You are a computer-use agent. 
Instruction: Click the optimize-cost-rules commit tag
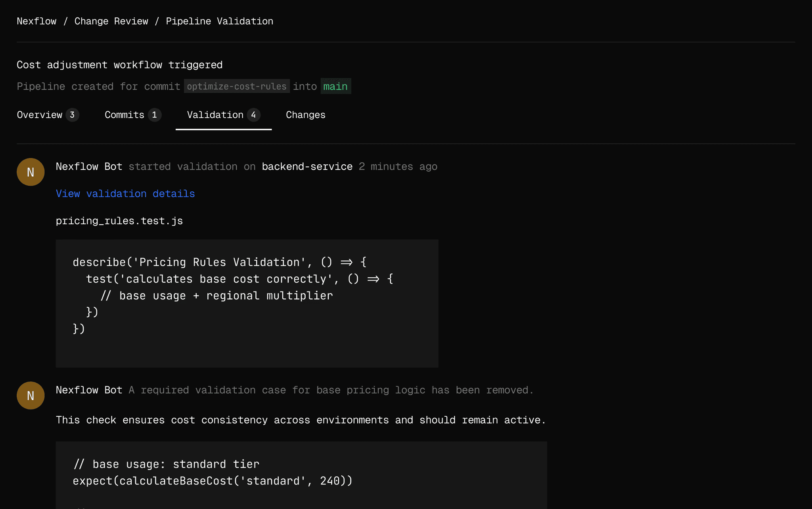(x=237, y=86)
